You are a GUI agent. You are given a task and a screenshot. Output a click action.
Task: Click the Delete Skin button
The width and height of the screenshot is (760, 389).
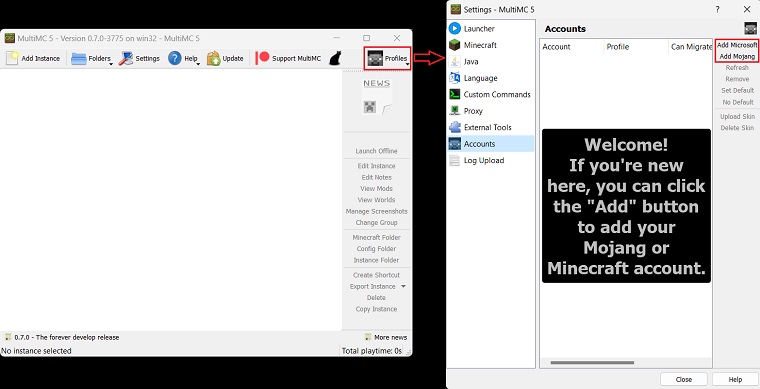tap(737, 128)
